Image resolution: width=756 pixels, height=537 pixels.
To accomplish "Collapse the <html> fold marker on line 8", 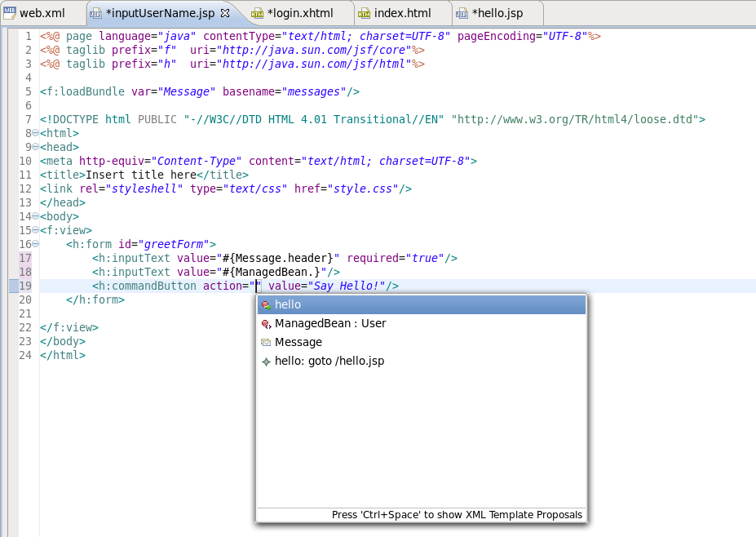I will (34, 132).
